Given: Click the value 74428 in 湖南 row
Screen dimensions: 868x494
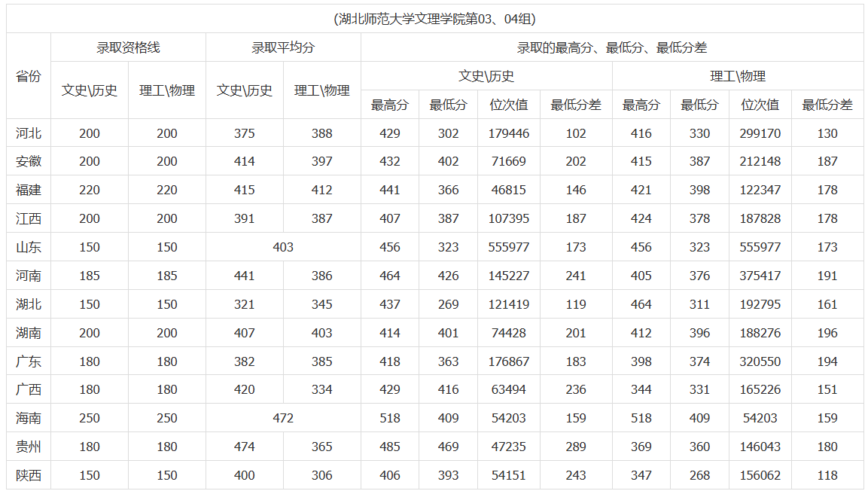Looking at the screenshot, I should point(509,334).
